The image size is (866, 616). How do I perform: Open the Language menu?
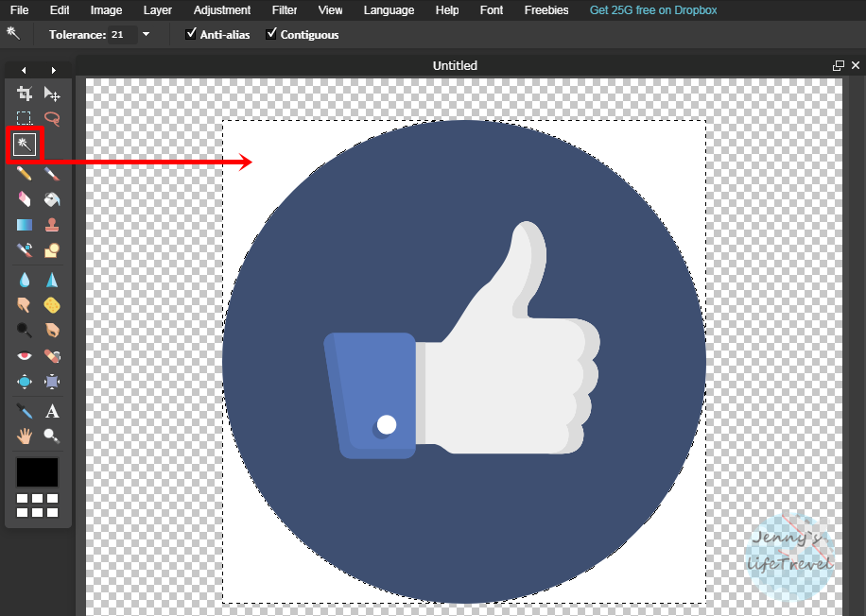pyautogui.click(x=389, y=10)
